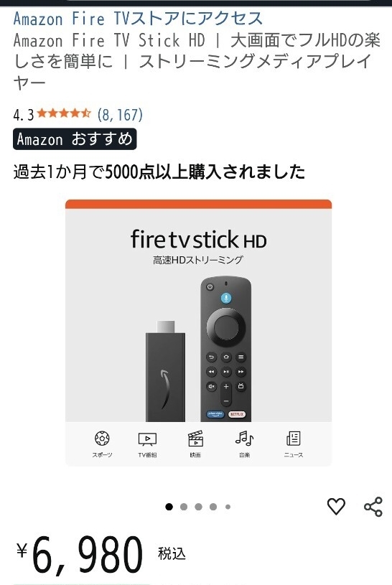Tap the Fire TV Stick HD product title

[197, 61]
